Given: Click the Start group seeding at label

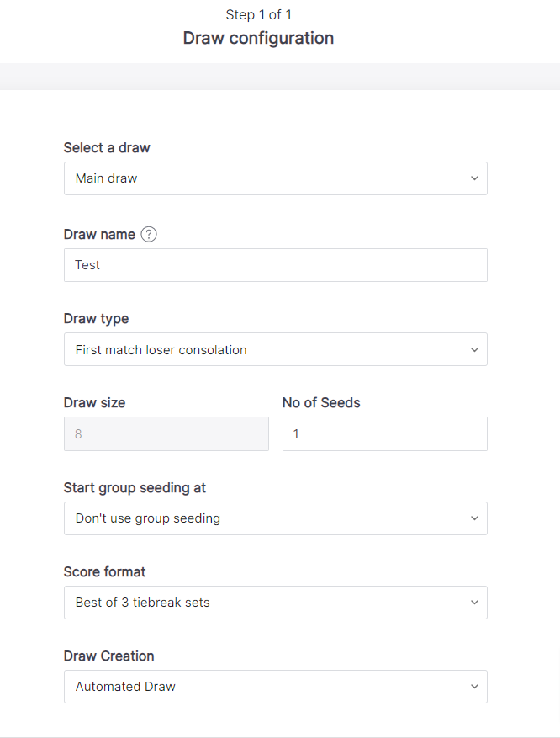Looking at the screenshot, I should click(x=135, y=487).
